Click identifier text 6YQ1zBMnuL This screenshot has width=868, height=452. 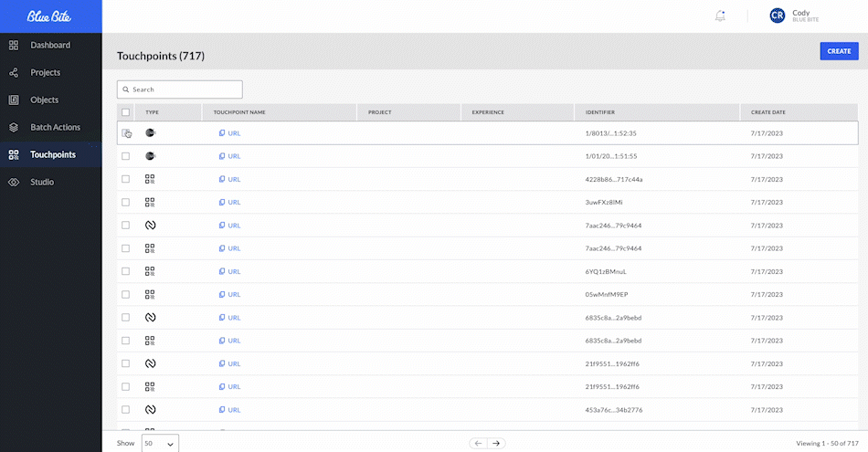pos(606,271)
